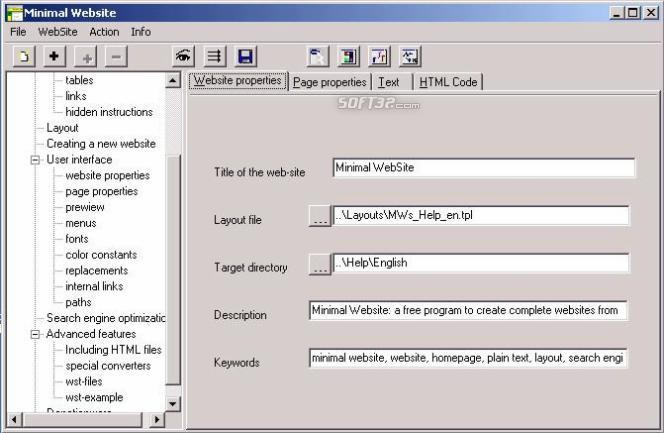Click the lines-with-arrow generate icon
The width and height of the screenshot is (664, 433).
(x=215, y=56)
